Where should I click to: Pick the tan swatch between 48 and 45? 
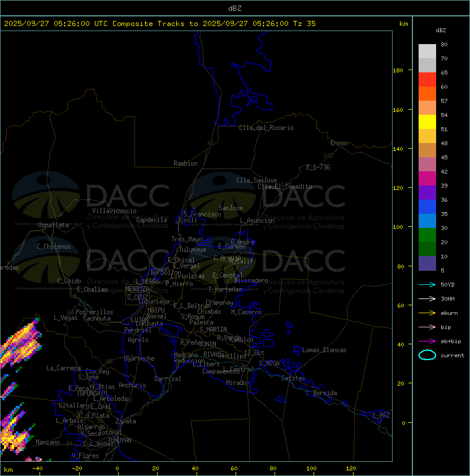click(x=427, y=150)
